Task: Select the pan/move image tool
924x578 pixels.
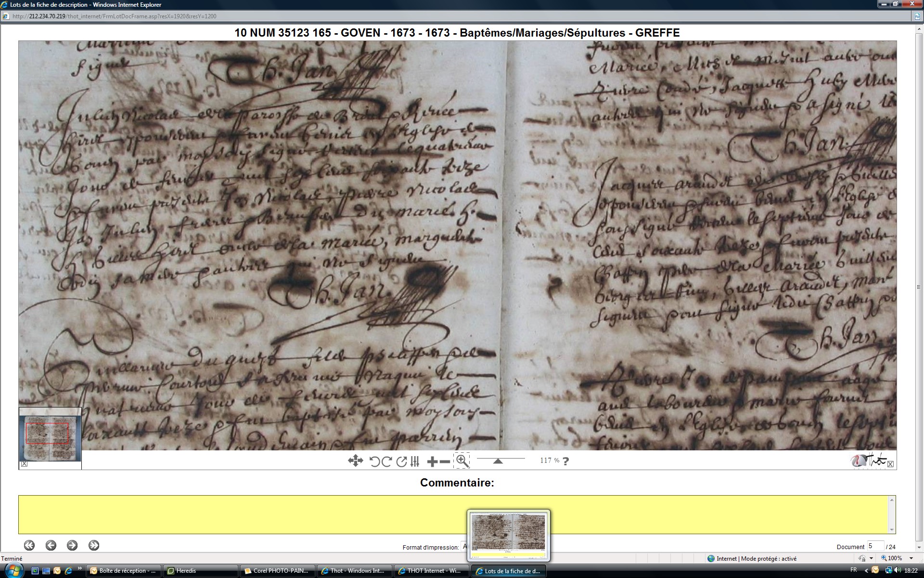Action: (355, 461)
